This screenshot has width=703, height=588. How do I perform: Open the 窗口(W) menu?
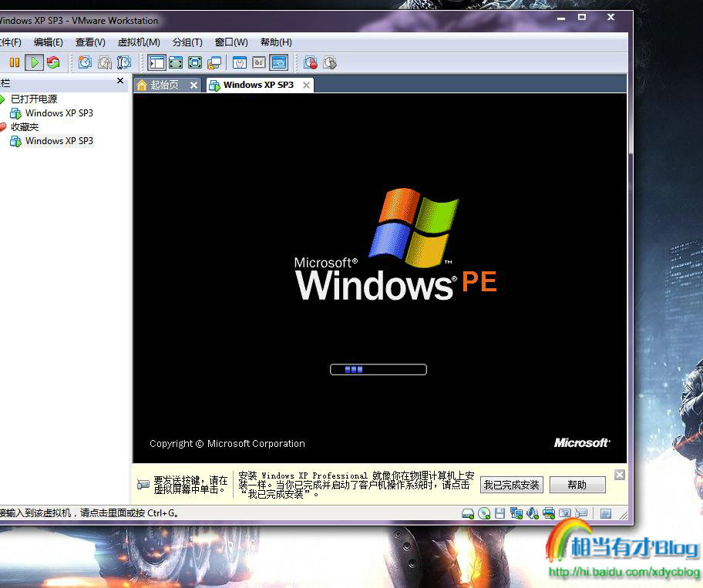pyautogui.click(x=231, y=42)
